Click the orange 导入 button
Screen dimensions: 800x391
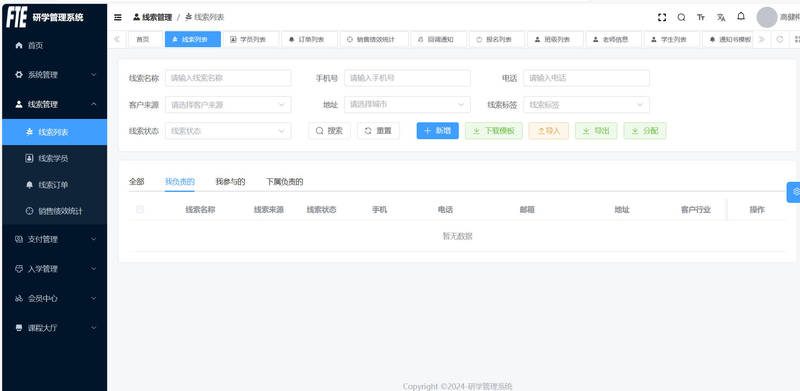(x=548, y=131)
